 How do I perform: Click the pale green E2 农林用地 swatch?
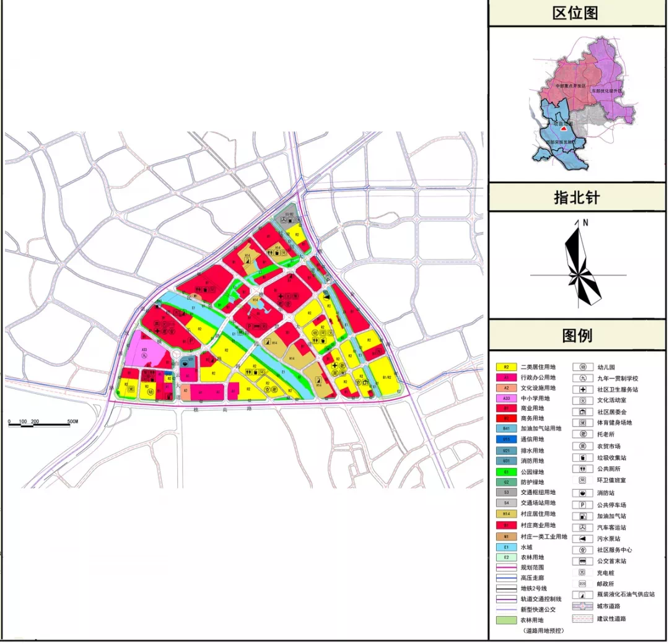pos(507,558)
